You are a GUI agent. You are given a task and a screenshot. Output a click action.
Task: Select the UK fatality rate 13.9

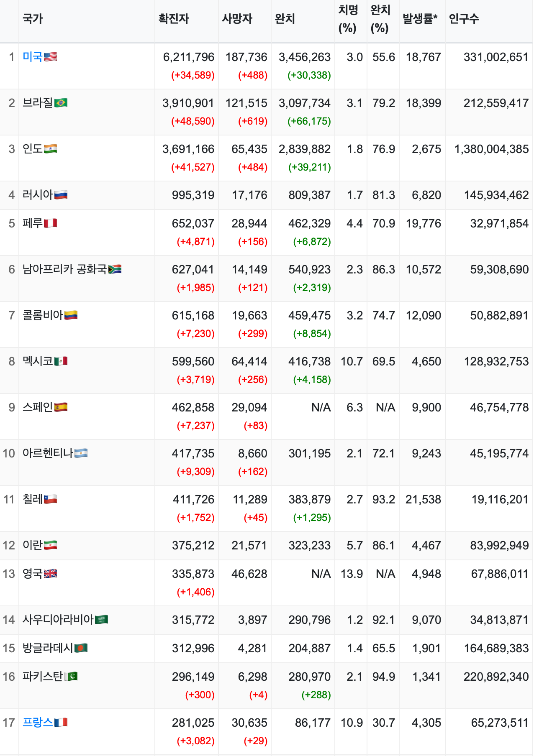pos(352,574)
